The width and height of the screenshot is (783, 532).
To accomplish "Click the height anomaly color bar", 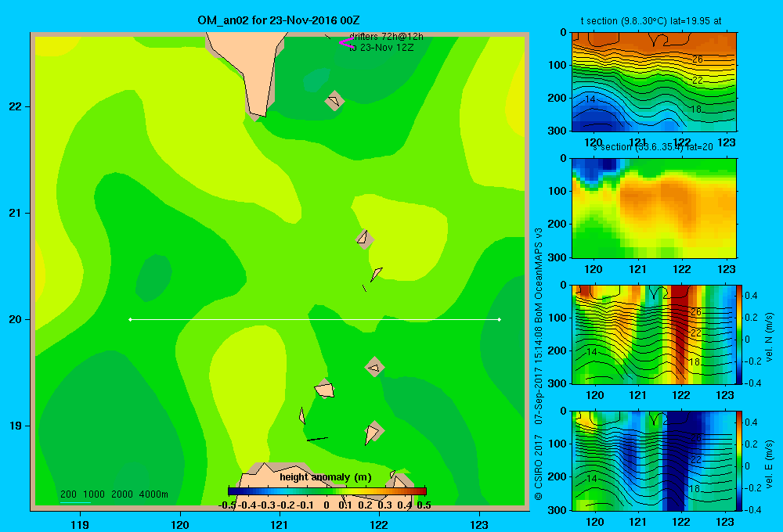I will [327, 491].
